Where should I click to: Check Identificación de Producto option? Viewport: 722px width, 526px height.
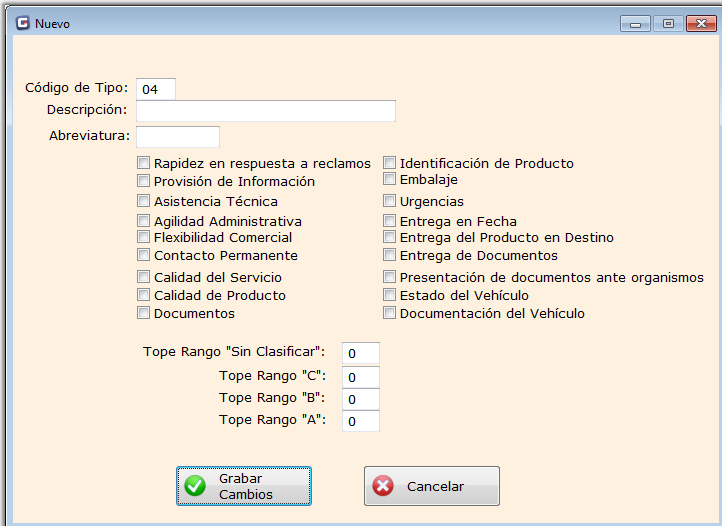(x=390, y=163)
